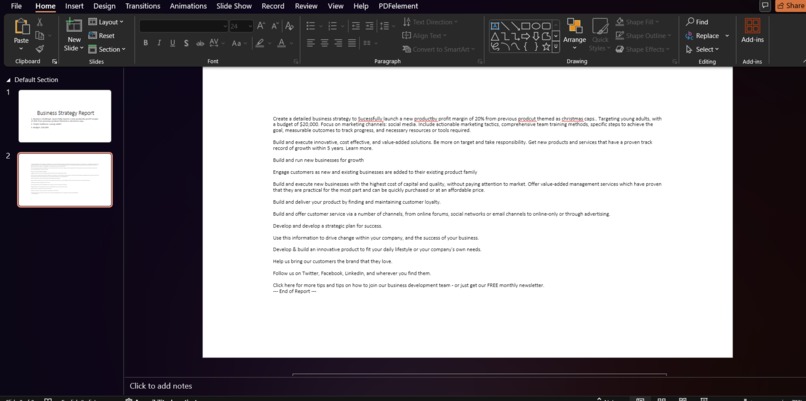
Task: Justify the paragraph text
Action: click(x=352, y=43)
